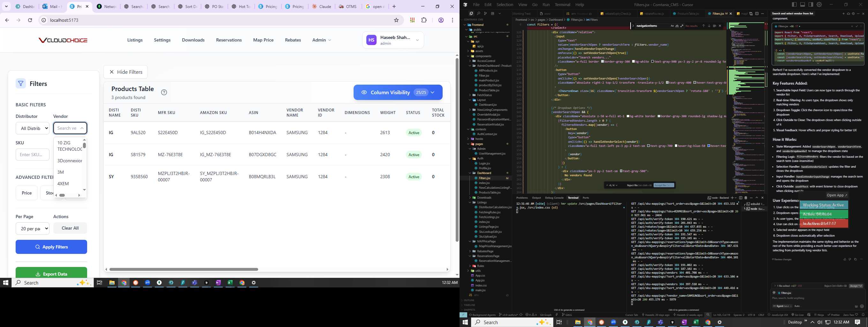Image resolution: width=868 pixels, height=327 pixels.
Task: Expand the OUTLINE section in Cursor's explorer
Action: 469,300
